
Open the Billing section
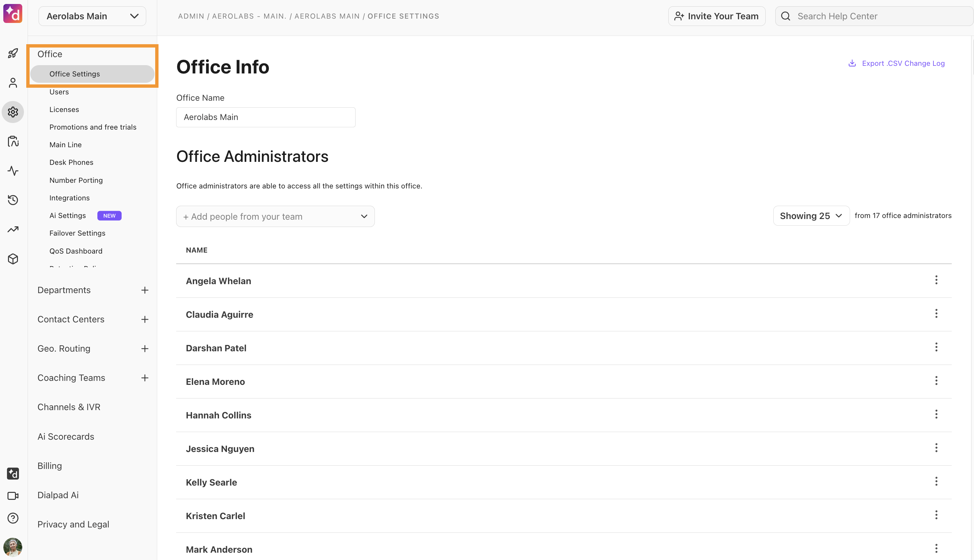tap(50, 466)
